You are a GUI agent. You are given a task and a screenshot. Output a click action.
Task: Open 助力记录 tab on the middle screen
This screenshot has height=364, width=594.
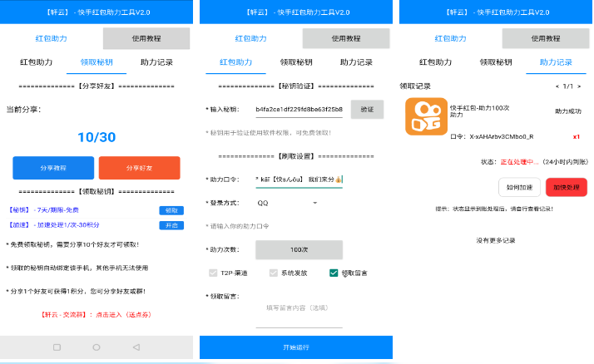(x=356, y=62)
